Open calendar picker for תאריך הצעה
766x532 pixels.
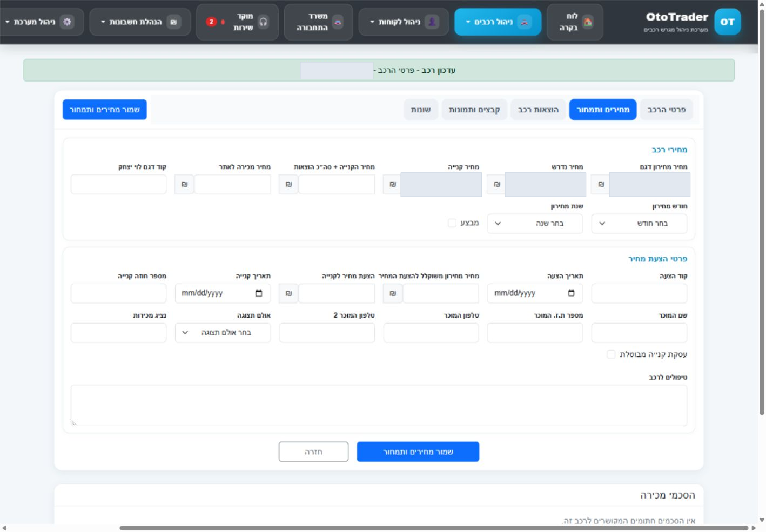click(x=571, y=293)
